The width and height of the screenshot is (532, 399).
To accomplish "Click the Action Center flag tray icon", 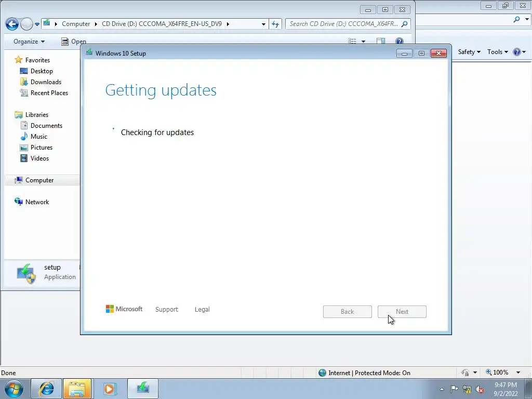I will [x=454, y=389].
